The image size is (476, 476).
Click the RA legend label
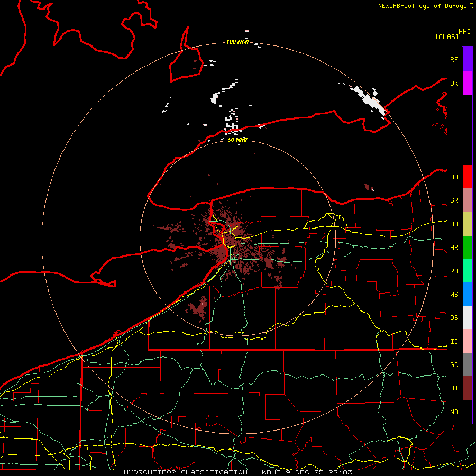pyautogui.click(x=454, y=271)
